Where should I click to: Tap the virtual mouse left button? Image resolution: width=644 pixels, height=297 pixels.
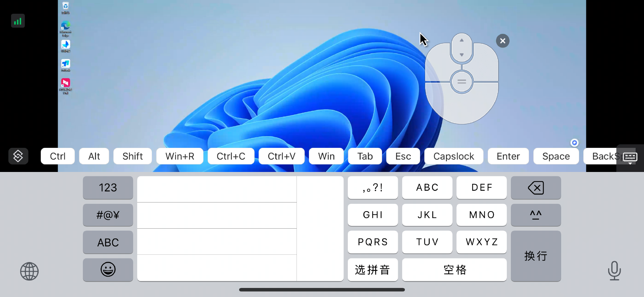[x=437, y=62]
